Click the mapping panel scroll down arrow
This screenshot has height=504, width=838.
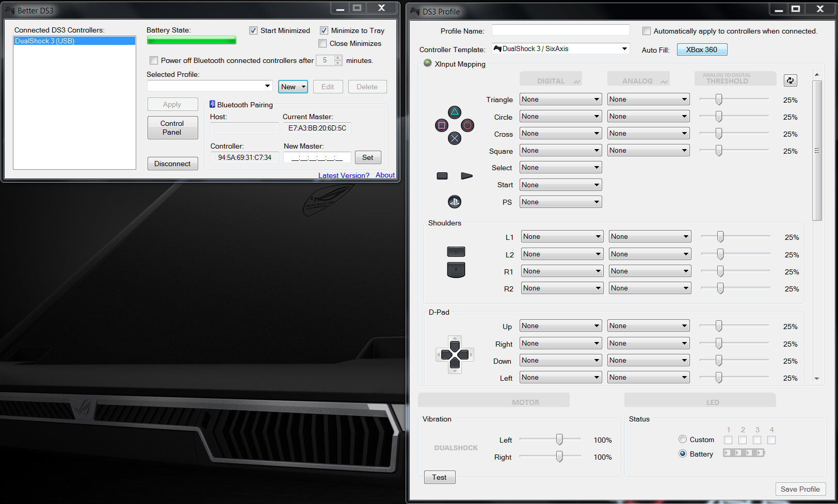point(817,379)
